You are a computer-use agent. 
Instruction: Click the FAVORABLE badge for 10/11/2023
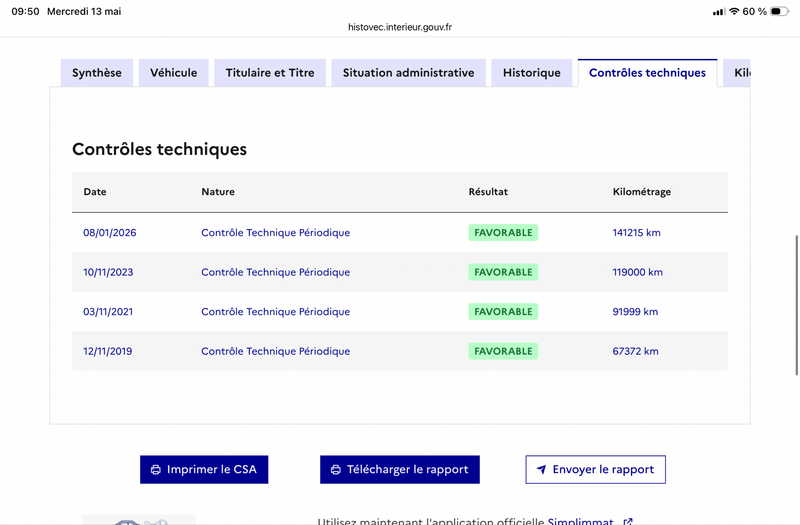tap(503, 272)
